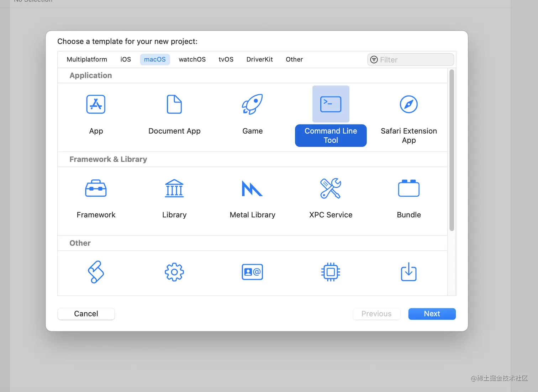Pick the Game rocket template icon

click(252, 104)
